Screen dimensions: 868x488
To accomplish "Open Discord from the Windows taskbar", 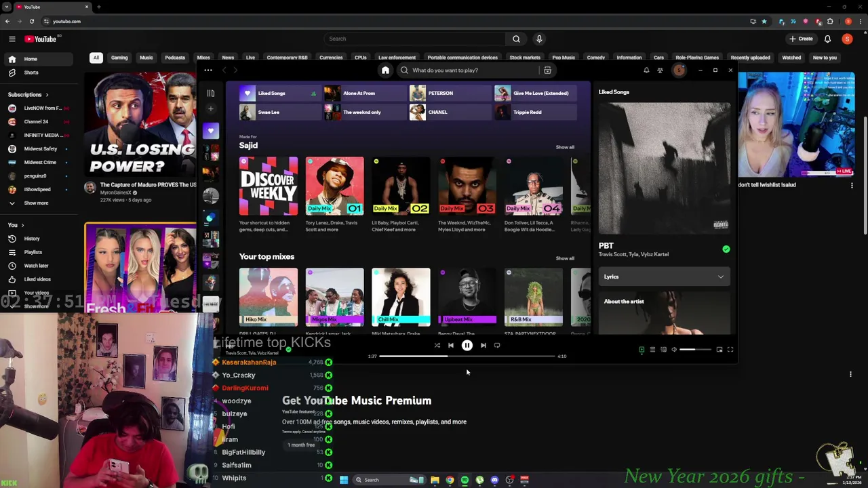I will [x=494, y=480].
